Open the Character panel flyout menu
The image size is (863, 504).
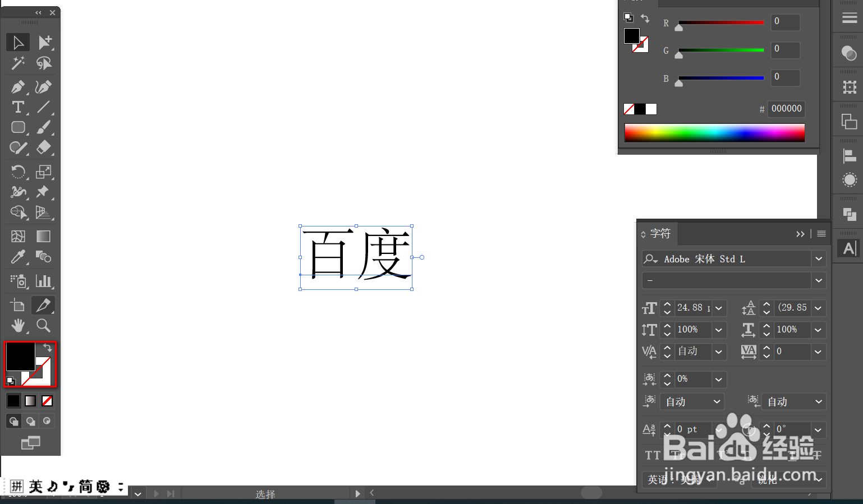click(821, 234)
